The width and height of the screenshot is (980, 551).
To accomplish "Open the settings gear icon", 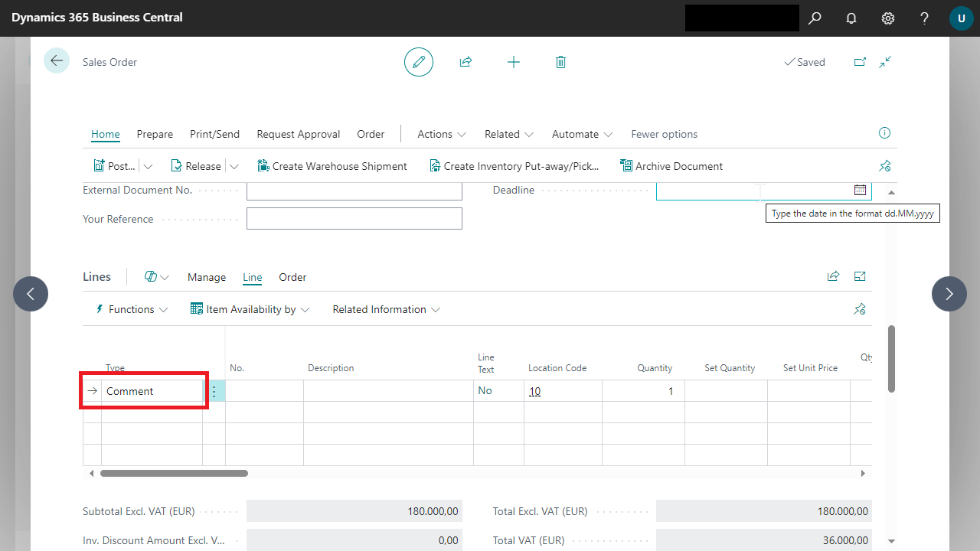I will tap(888, 18).
